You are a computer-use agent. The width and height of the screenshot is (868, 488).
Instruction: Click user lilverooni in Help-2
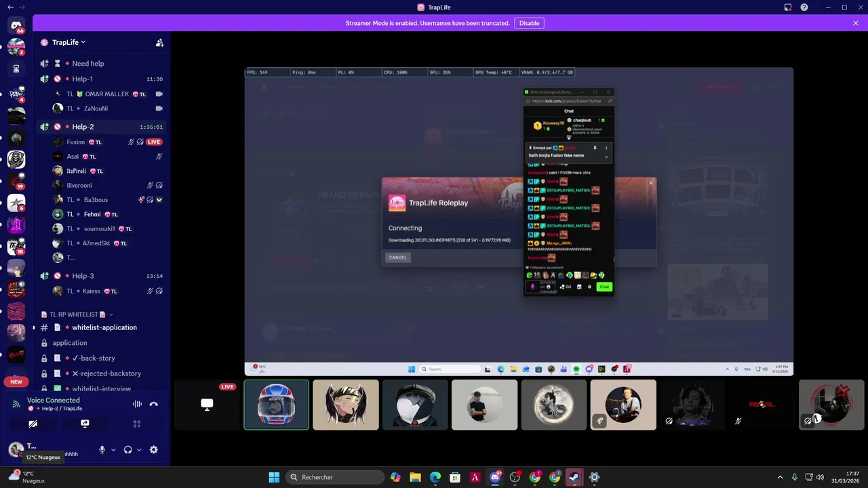coord(108,185)
